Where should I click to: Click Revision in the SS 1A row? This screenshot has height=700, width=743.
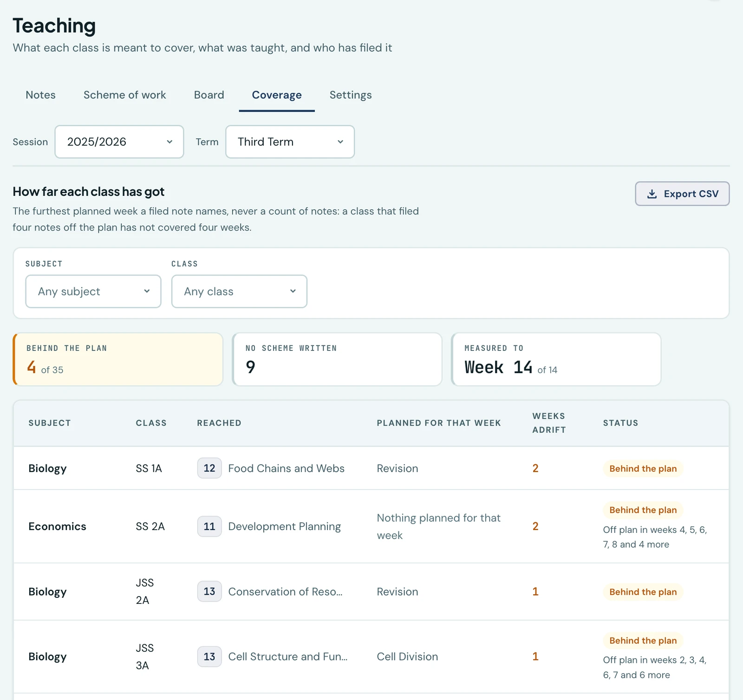tap(398, 468)
